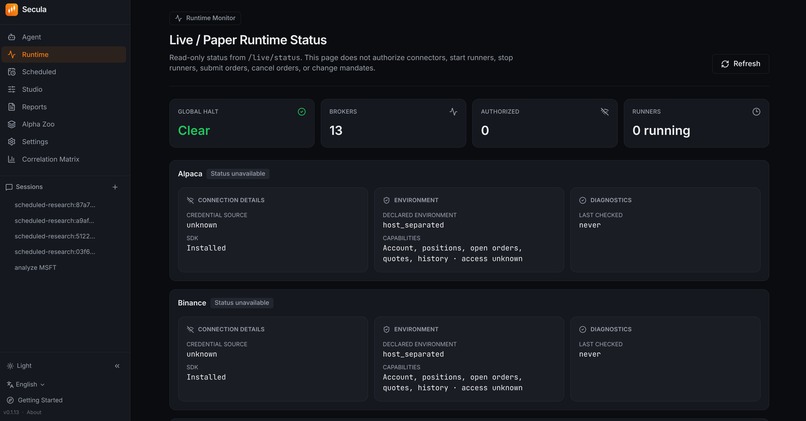
Task: Click the Studio sliders icon
Action: pyautogui.click(x=11, y=89)
